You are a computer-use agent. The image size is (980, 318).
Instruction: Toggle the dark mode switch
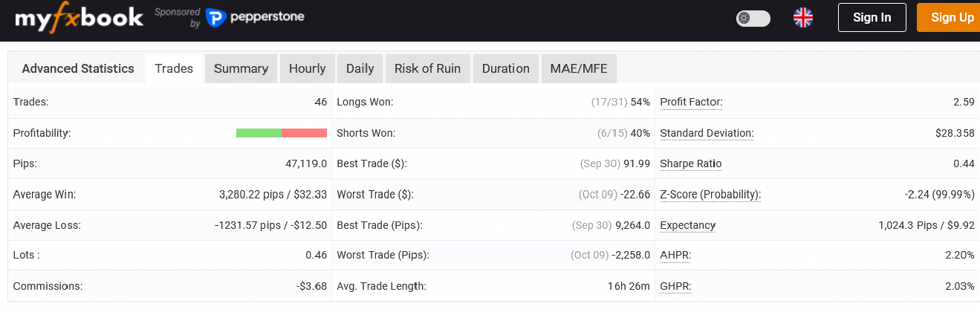pos(753,18)
